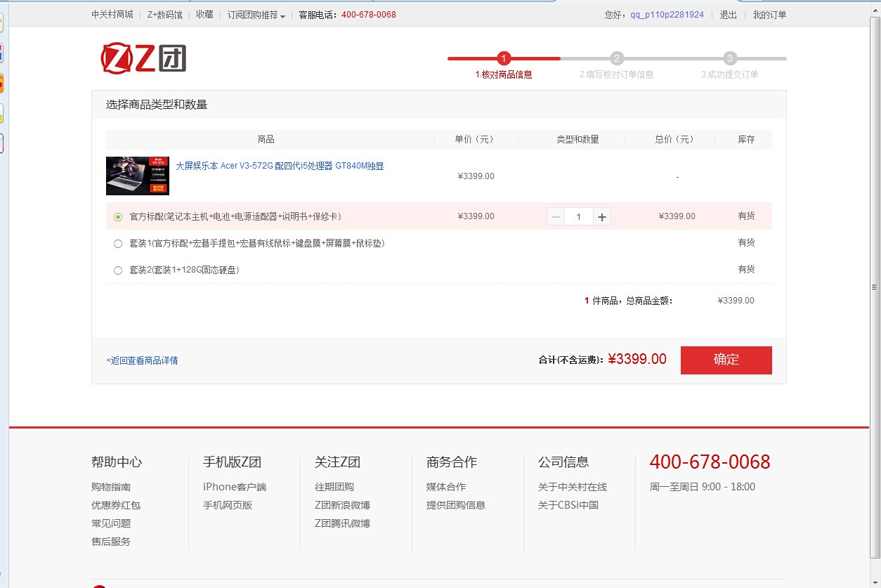The width and height of the screenshot is (881, 588).
Task: Select 套装1 radio option
Action: [118, 244]
